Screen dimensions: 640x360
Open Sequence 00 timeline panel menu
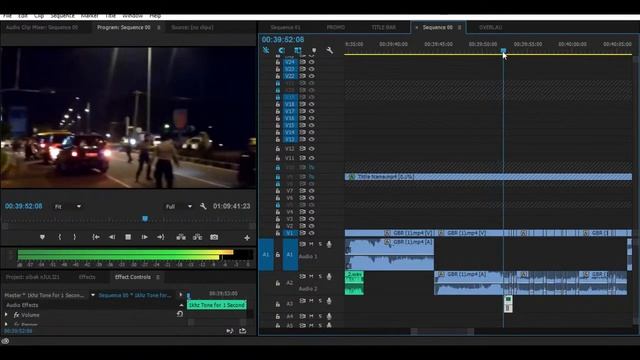point(460,27)
